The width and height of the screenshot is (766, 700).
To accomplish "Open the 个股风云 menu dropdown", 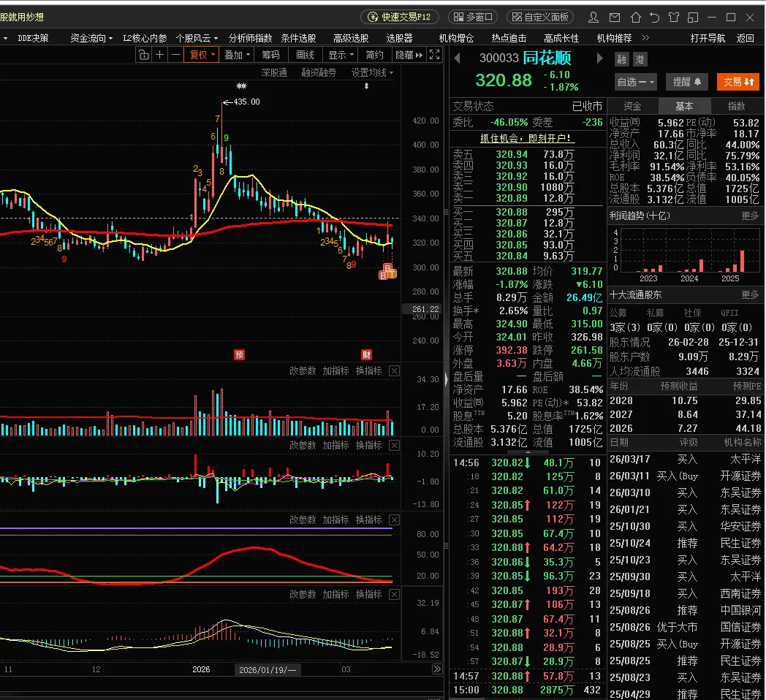I will coord(197,38).
